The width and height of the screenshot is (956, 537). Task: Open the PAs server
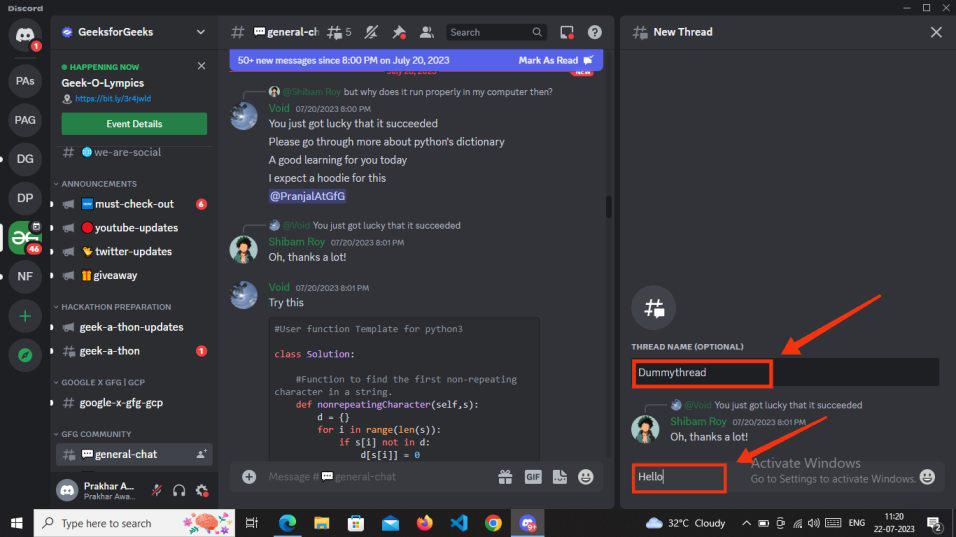coord(25,81)
